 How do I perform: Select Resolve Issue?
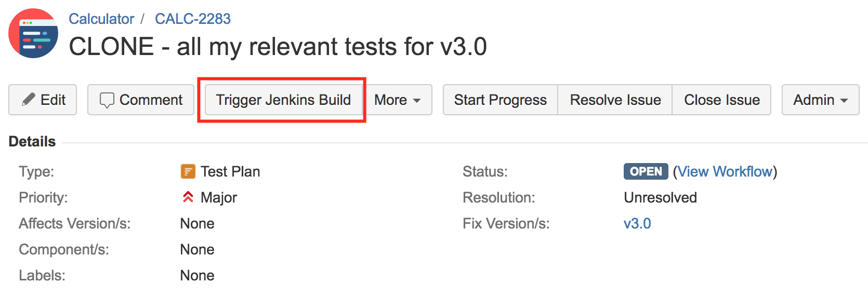coord(615,100)
